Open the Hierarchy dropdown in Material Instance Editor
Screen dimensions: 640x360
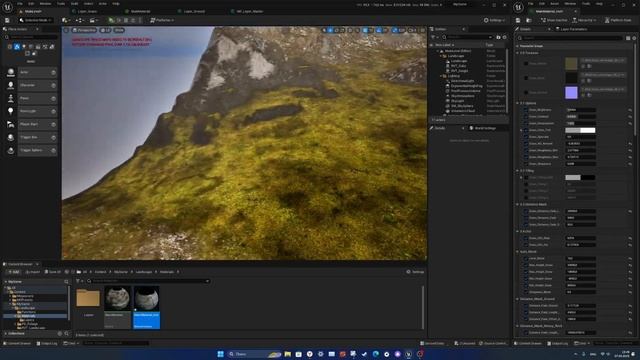point(584,20)
